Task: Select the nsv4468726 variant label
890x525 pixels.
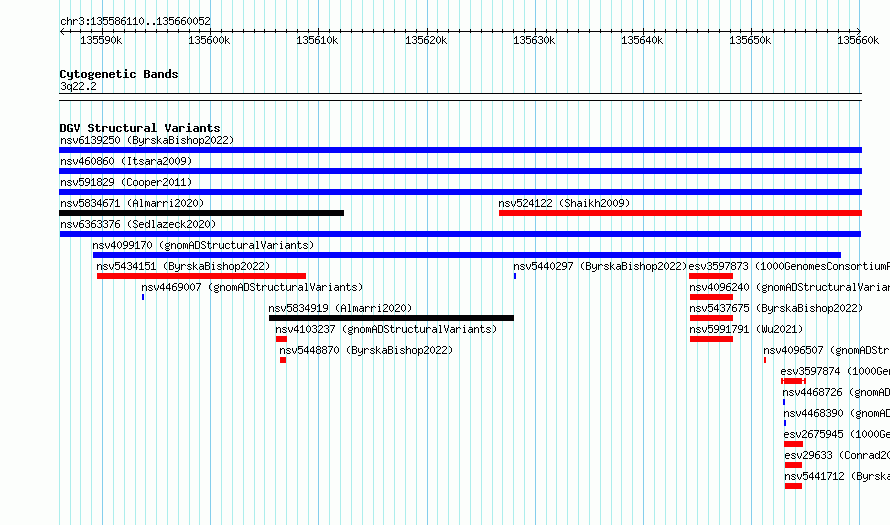Action: tap(836, 392)
